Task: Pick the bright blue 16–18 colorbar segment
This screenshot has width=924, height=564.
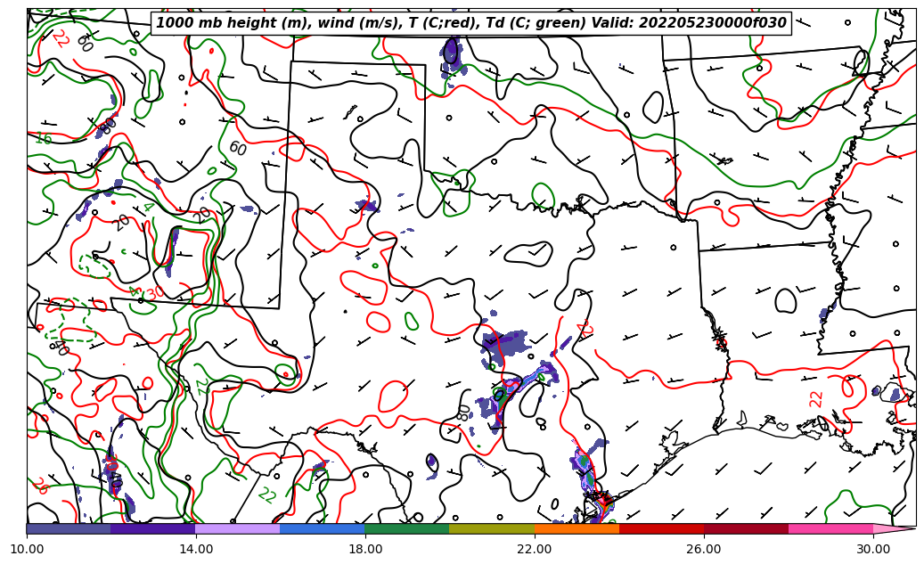Action: pyautogui.click(x=323, y=528)
